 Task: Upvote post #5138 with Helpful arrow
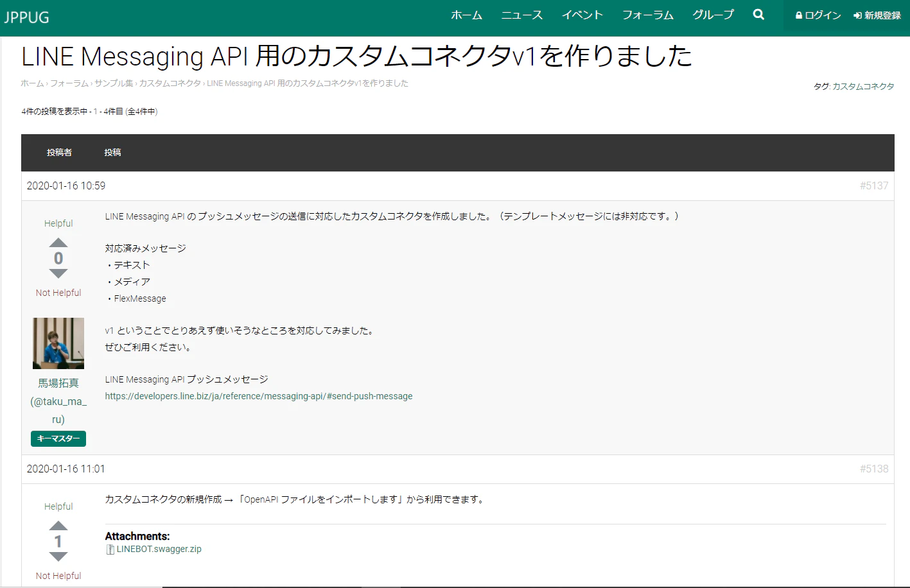click(x=58, y=526)
